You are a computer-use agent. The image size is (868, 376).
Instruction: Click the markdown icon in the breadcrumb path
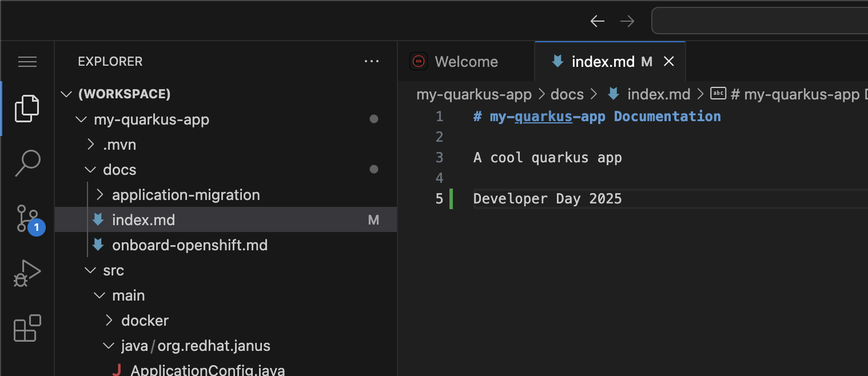[614, 94]
